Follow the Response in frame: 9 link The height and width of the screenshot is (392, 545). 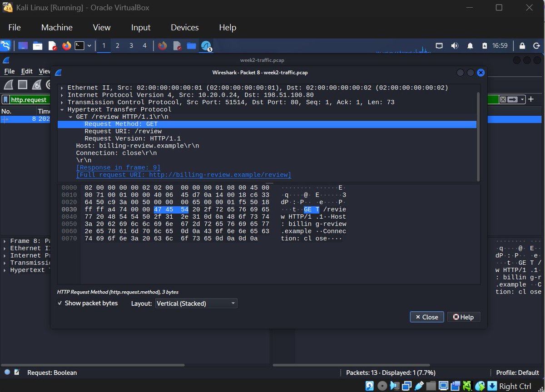click(118, 168)
